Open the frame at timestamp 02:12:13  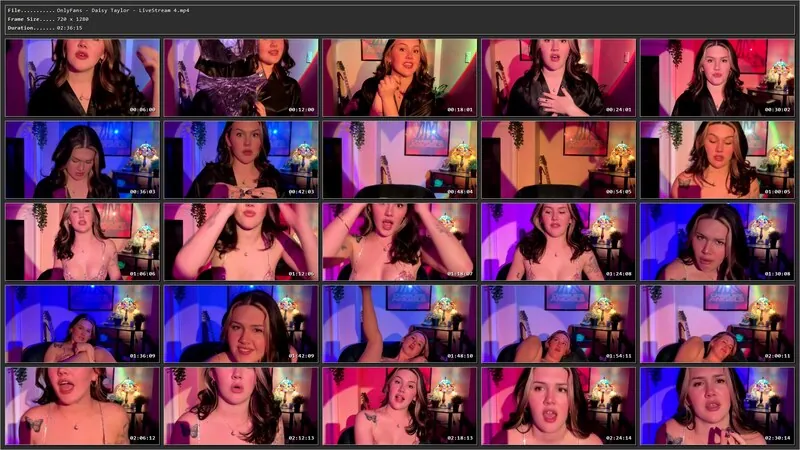point(241,406)
